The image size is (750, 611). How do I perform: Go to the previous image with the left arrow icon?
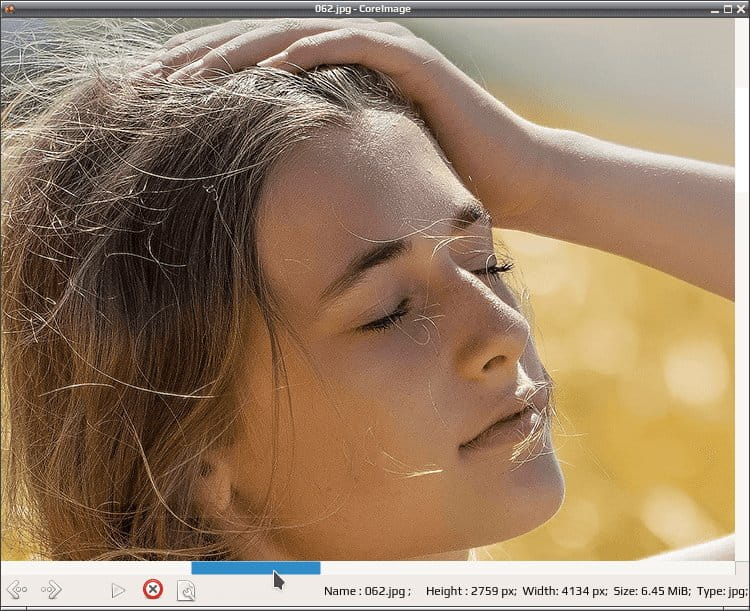click(x=17, y=589)
